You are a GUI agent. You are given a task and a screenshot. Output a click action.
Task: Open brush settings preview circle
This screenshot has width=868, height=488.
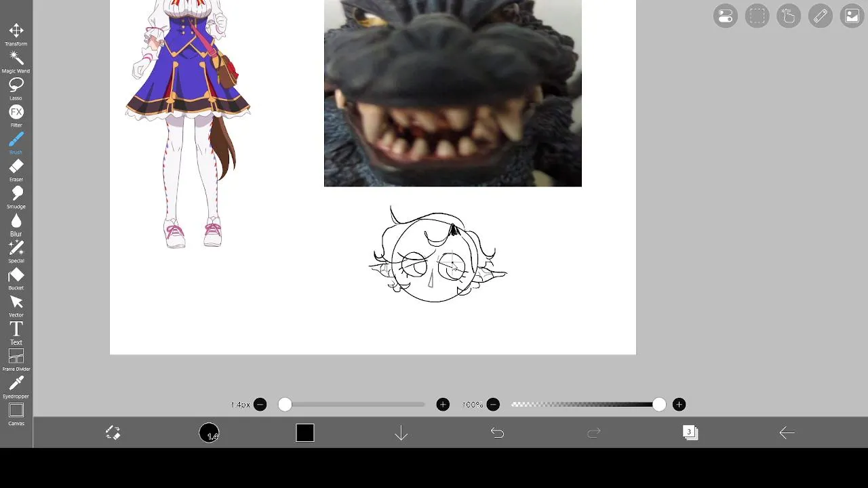point(209,432)
